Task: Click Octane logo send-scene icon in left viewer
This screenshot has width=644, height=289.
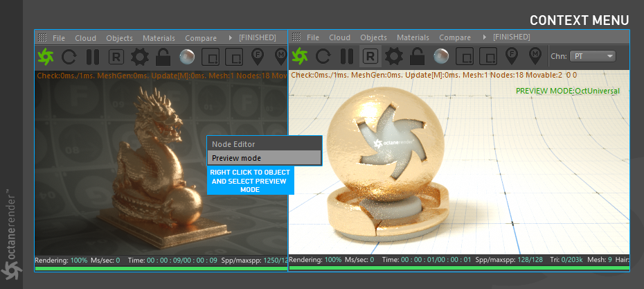Action: click(46, 57)
